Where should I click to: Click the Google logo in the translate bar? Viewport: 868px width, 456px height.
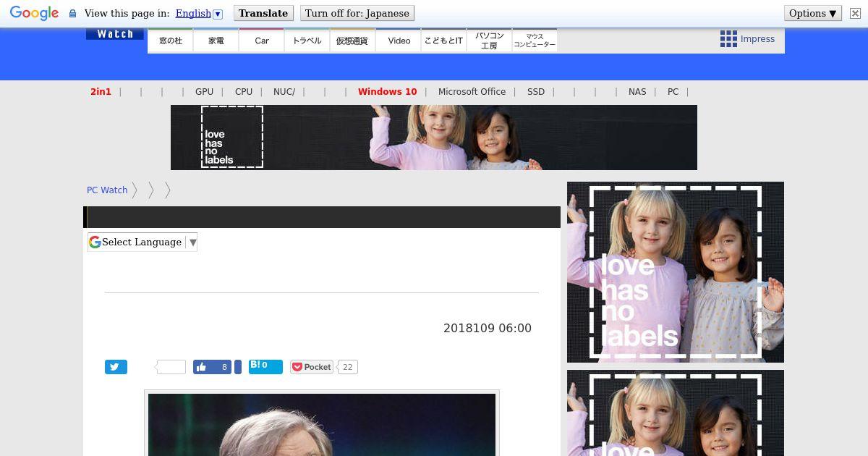pyautogui.click(x=34, y=14)
